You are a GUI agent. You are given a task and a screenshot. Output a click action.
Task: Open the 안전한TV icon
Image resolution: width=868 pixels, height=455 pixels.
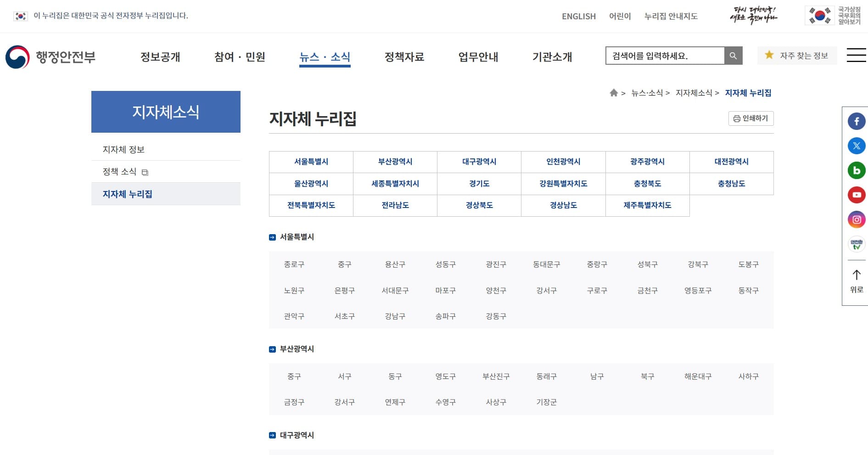856,244
